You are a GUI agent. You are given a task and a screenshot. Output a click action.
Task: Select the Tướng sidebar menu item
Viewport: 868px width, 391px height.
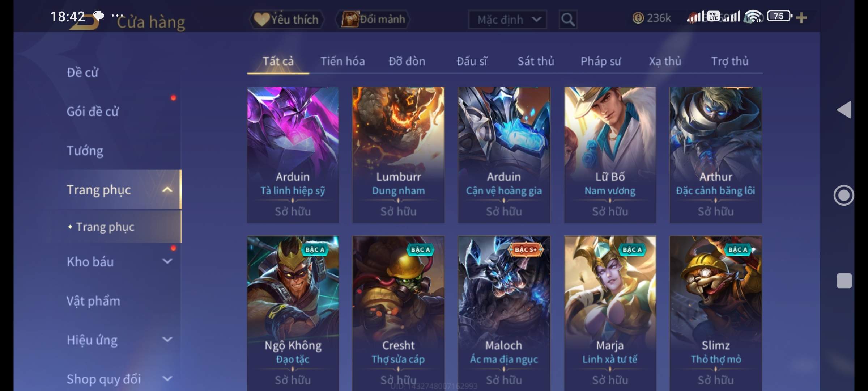click(x=85, y=150)
